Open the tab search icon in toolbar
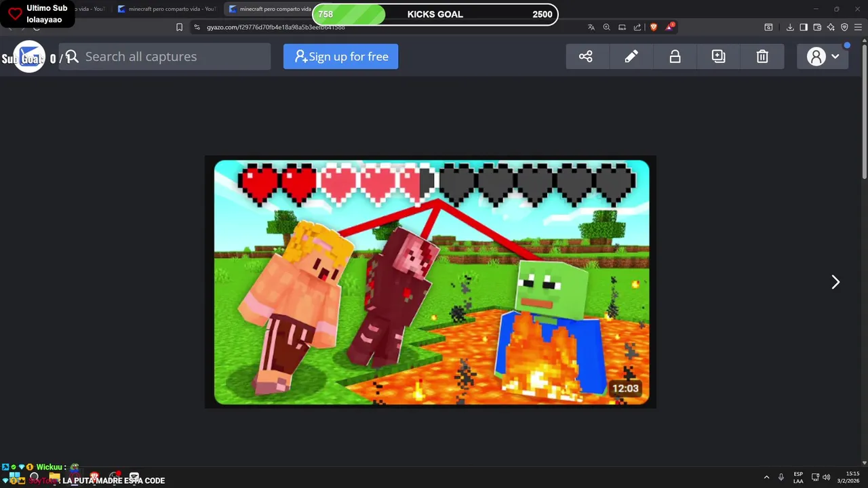 [768, 27]
